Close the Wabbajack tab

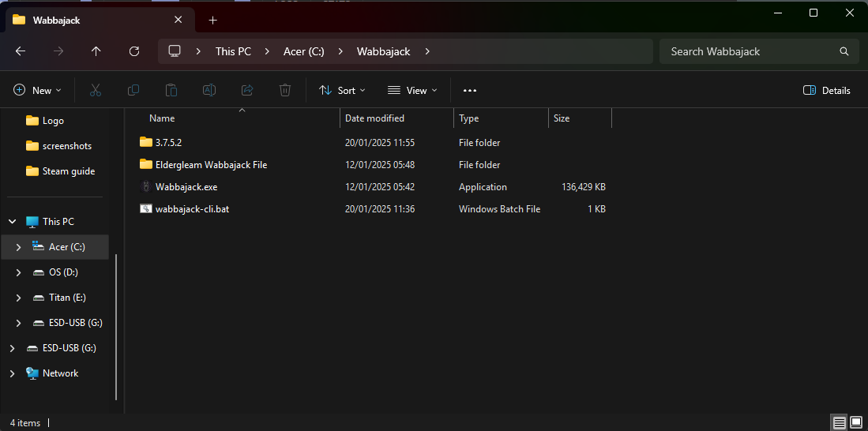(178, 20)
